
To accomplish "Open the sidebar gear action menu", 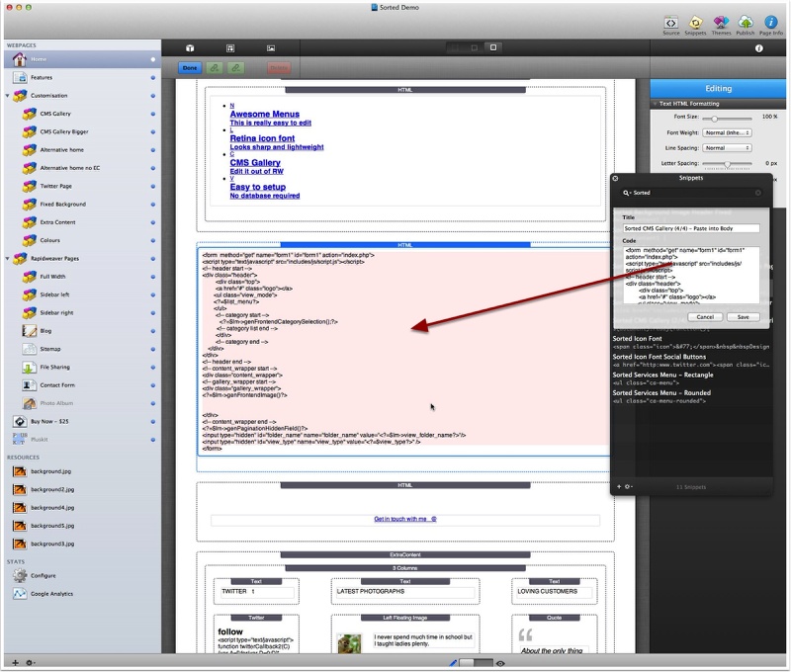I will pyautogui.click(x=31, y=663).
